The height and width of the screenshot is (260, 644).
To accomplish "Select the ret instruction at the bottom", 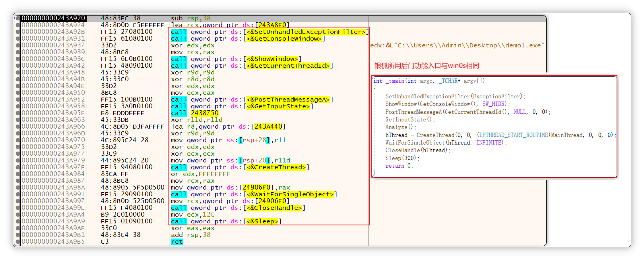I will (177, 242).
